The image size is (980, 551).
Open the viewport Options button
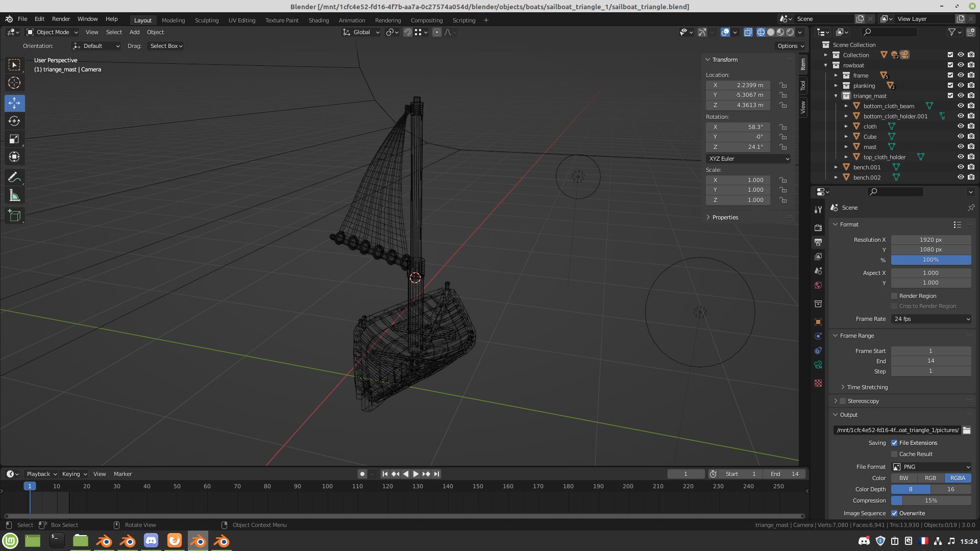click(x=790, y=46)
